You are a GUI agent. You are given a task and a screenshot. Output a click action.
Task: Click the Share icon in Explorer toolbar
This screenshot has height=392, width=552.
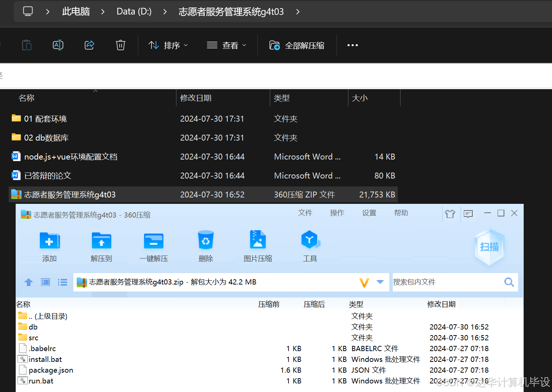pos(89,45)
